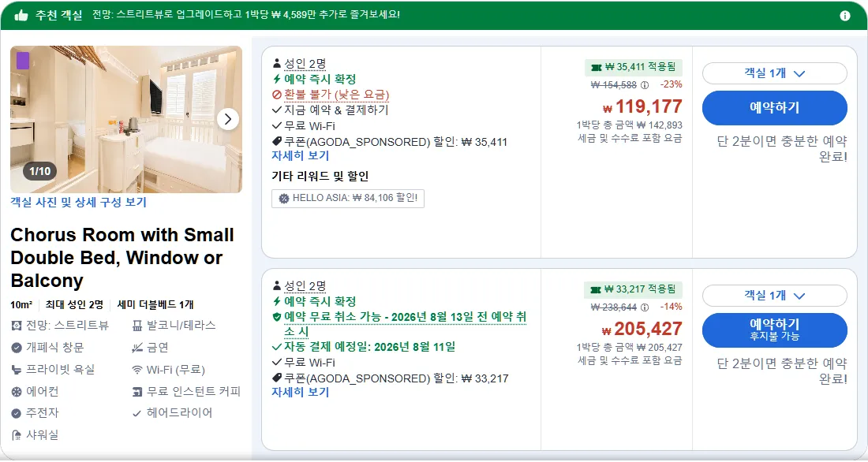The width and height of the screenshot is (868, 462).
Task: Click the ₩33,217 applied coupon badge
Action: (633, 289)
